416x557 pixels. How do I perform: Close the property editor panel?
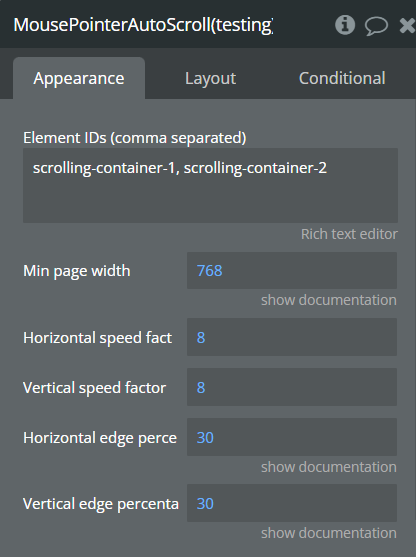coord(407,26)
